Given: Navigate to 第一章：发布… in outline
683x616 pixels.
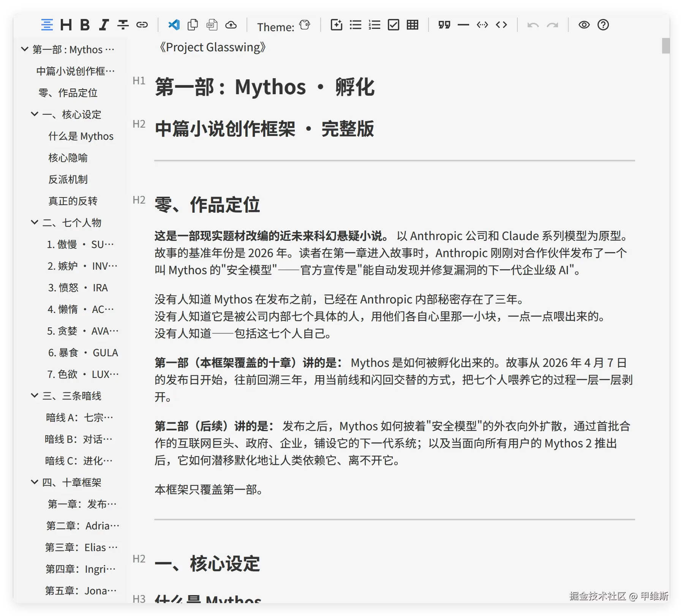Looking at the screenshot, I should [x=82, y=504].
